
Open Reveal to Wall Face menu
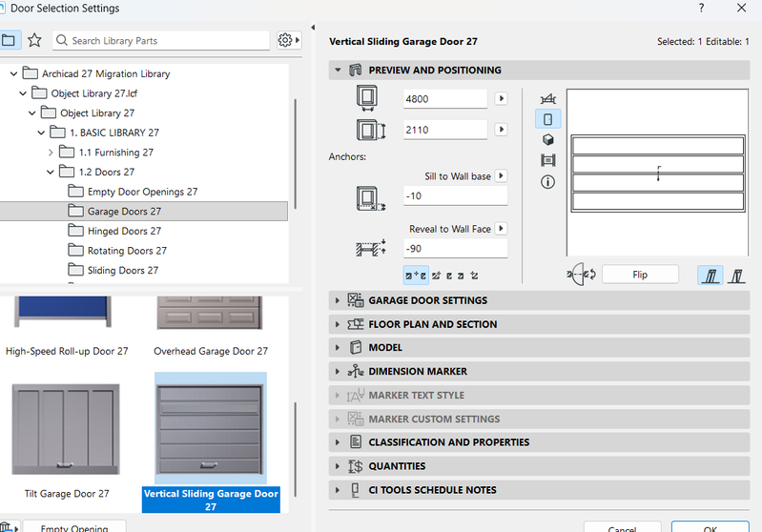coord(501,228)
